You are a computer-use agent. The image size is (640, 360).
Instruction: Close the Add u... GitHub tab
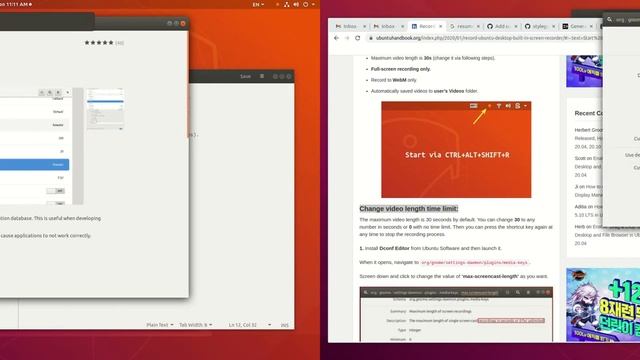pyautogui.click(x=516, y=26)
